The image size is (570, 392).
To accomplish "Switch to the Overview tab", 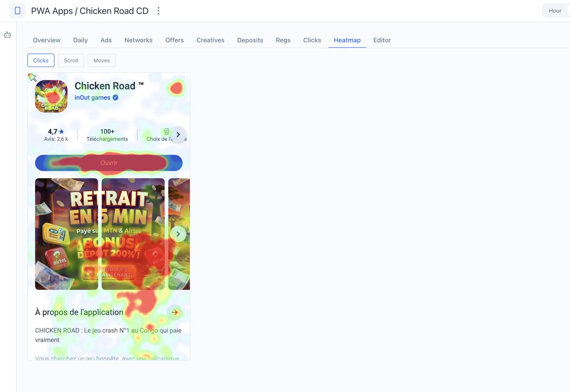I will click(47, 40).
